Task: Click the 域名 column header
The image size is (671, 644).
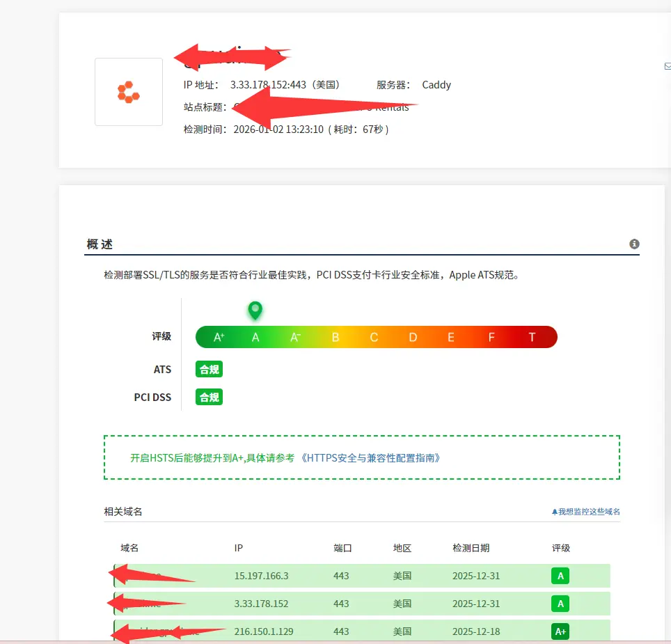Action: (129, 548)
